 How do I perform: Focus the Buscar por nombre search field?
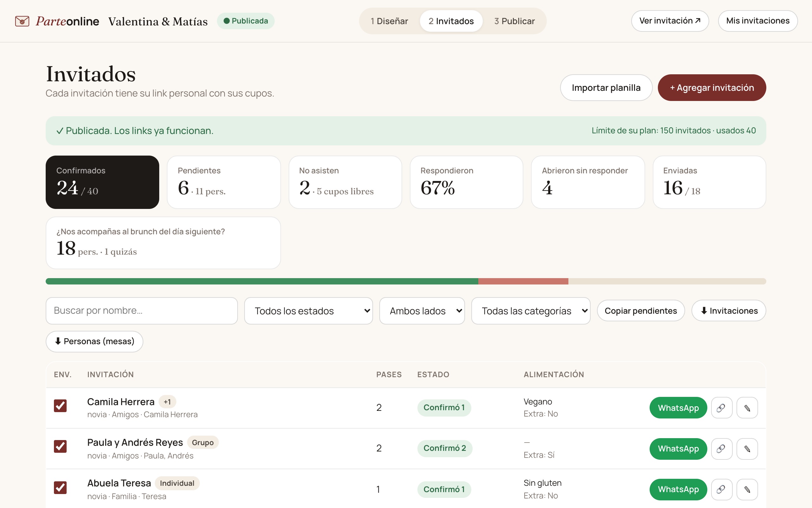[x=141, y=311]
